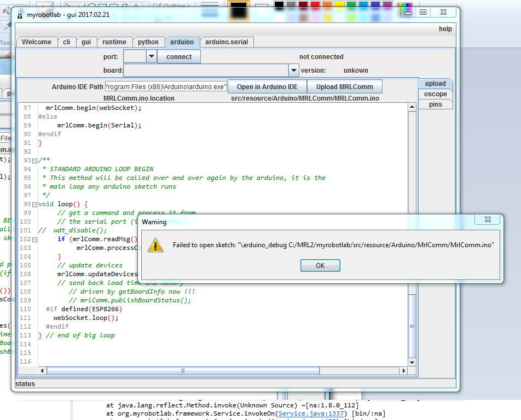Select the oscope side tab
This screenshot has width=521, height=420.
435,94
